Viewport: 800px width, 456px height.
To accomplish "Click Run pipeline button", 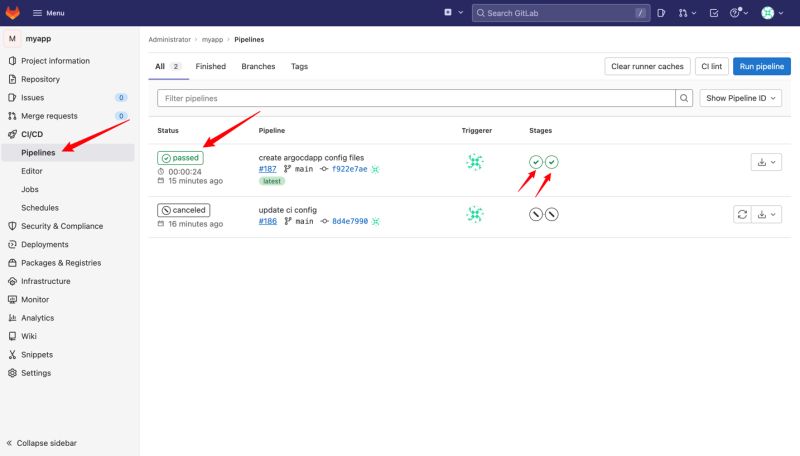I will pyautogui.click(x=762, y=66).
